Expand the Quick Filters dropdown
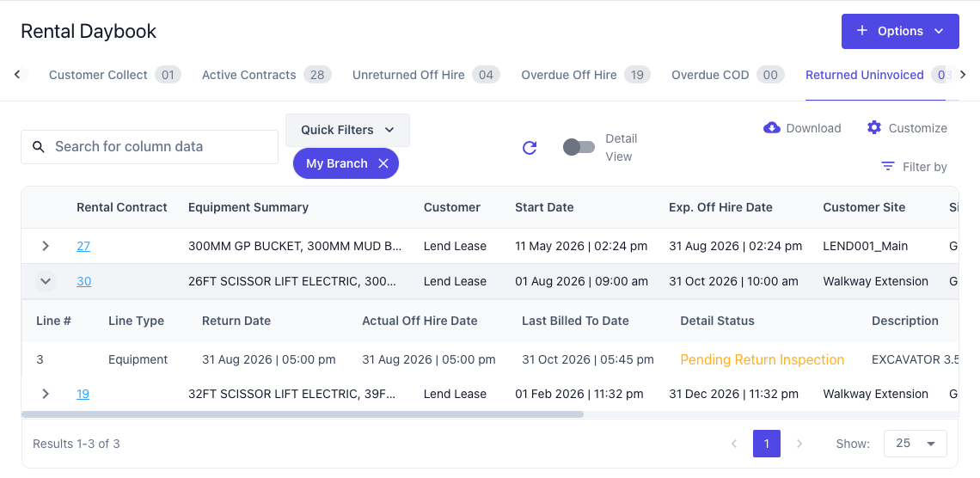 point(347,130)
